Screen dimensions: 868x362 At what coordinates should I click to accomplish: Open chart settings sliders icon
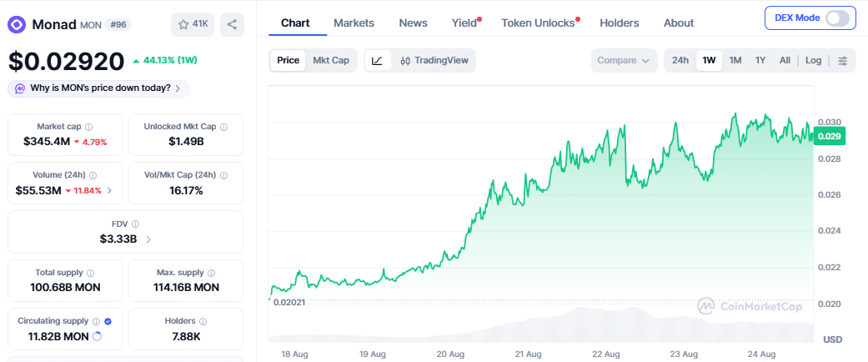[842, 60]
